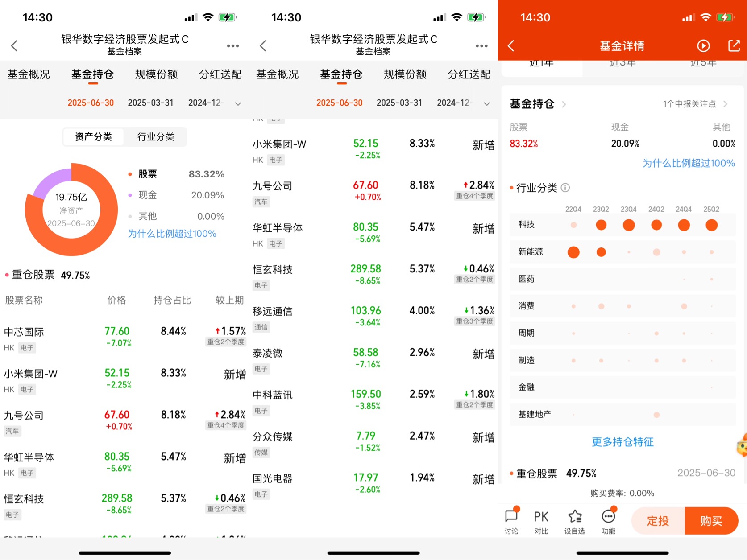The height and width of the screenshot is (560, 747).
Task: Switch to 分红送配 tab in middle screen
Action: coord(469,74)
